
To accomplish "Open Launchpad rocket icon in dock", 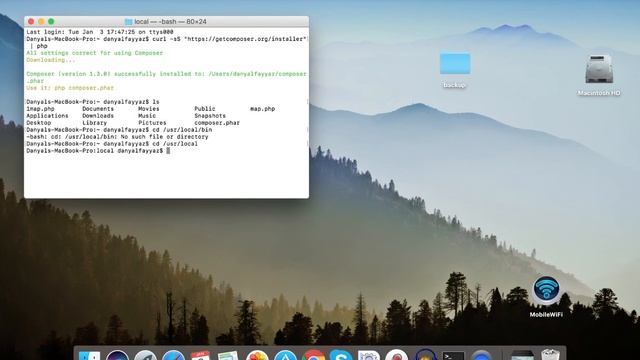I will point(145,356).
